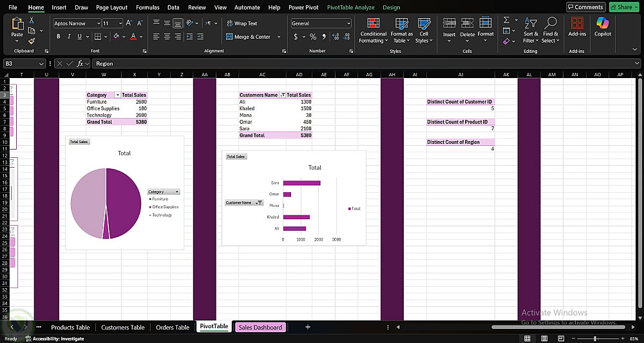Open the Power Pivot tab
The width and height of the screenshot is (644, 343).
tap(303, 7)
